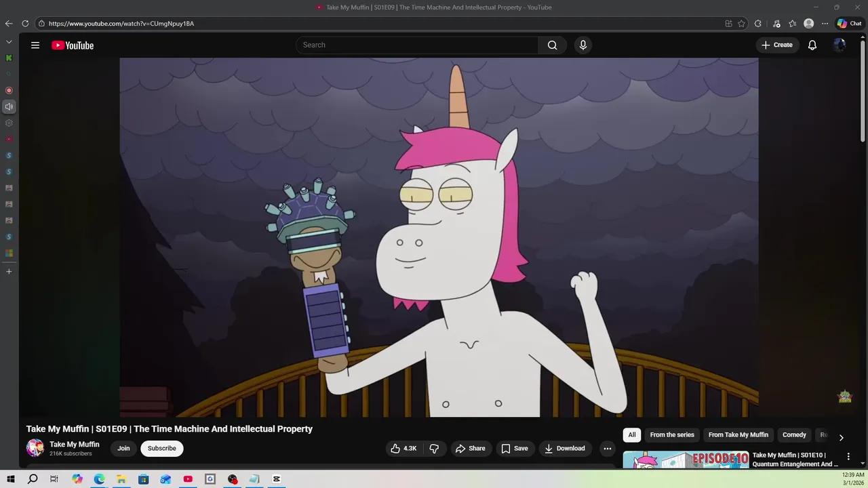Image resolution: width=868 pixels, height=488 pixels.
Task: Play or pause the video player
Action: click(439, 237)
